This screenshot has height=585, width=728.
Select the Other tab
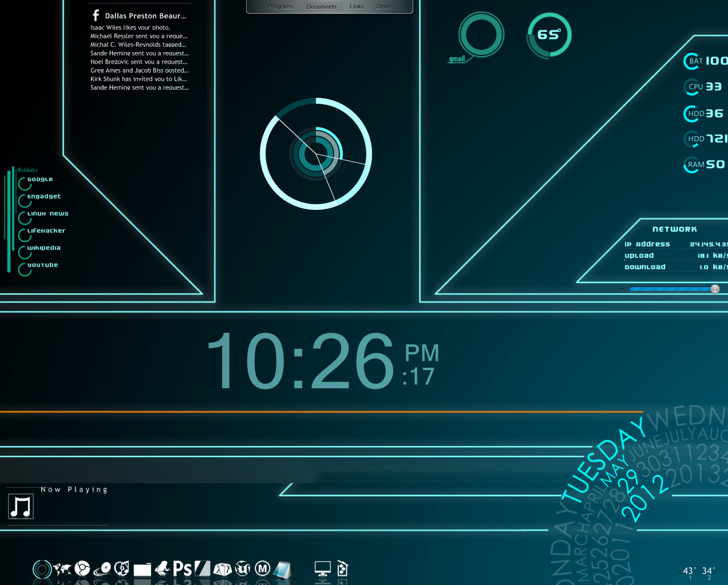[383, 6]
